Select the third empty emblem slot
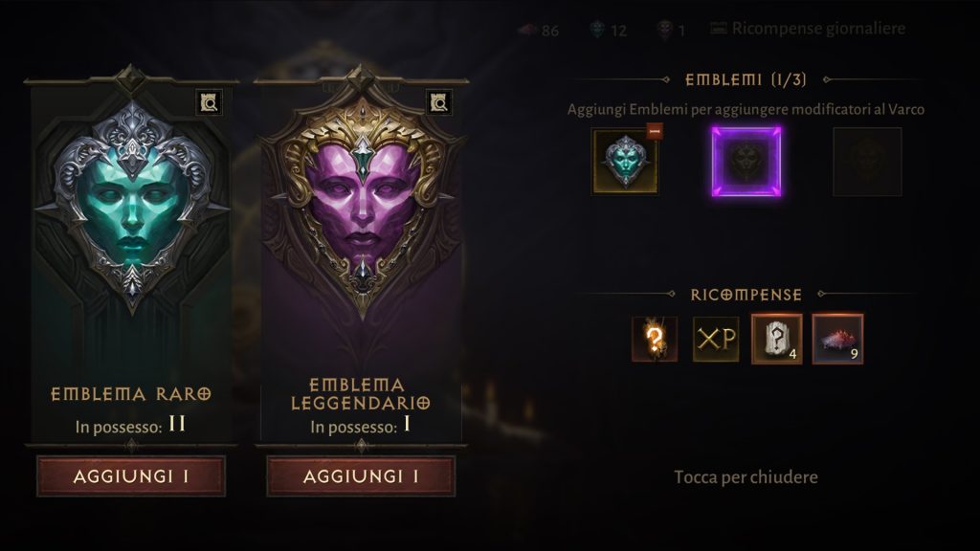Viewport: 980px width, 551px height. click(867, 161)
